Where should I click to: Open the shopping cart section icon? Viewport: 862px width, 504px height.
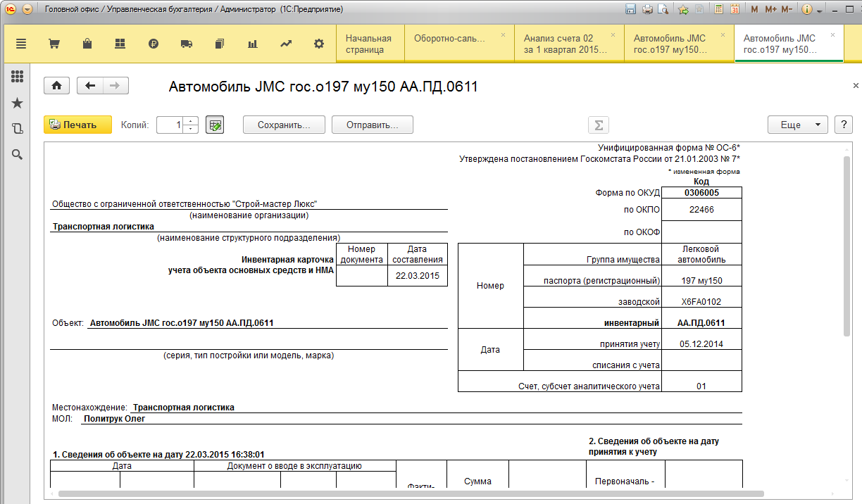[54, 44]
